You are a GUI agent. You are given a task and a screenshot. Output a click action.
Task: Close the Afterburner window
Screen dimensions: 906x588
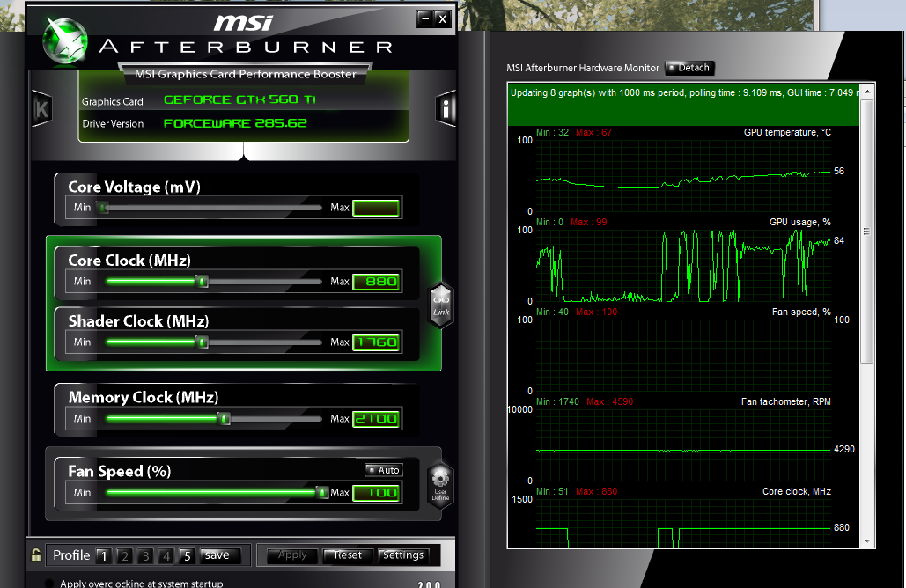(443, 19)
